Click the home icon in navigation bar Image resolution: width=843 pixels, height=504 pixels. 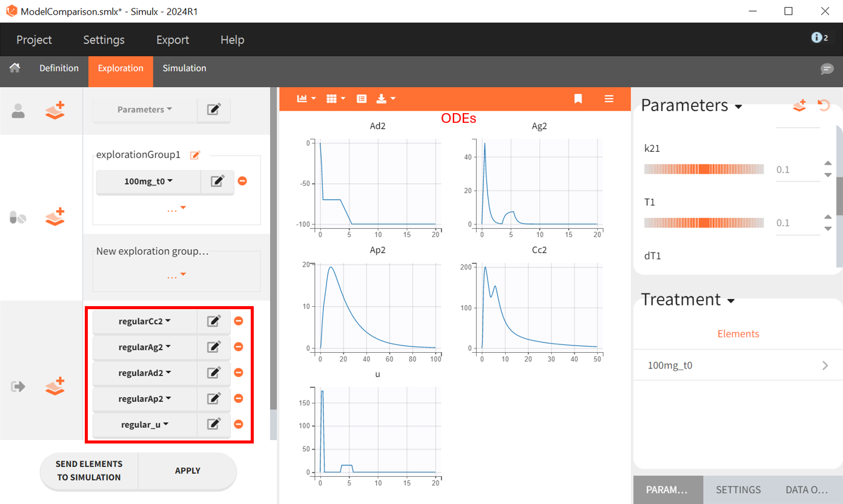pos(15,68)
